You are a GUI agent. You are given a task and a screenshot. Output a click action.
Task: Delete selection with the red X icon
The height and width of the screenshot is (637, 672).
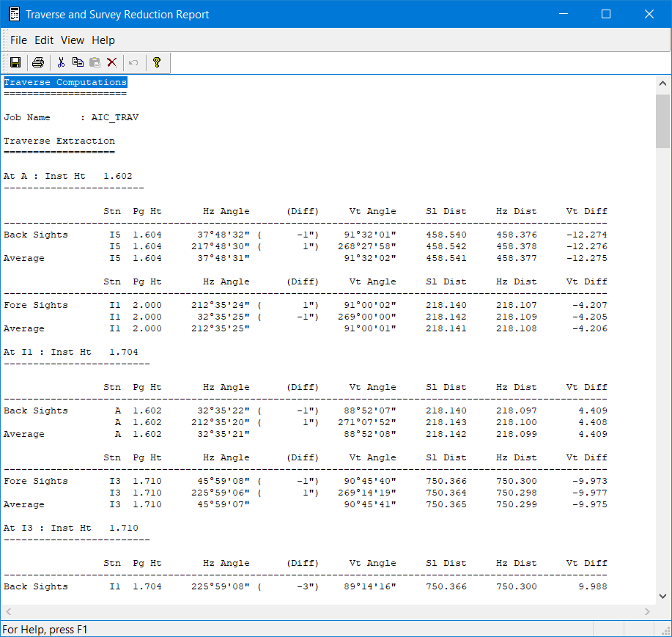[112, 62]
